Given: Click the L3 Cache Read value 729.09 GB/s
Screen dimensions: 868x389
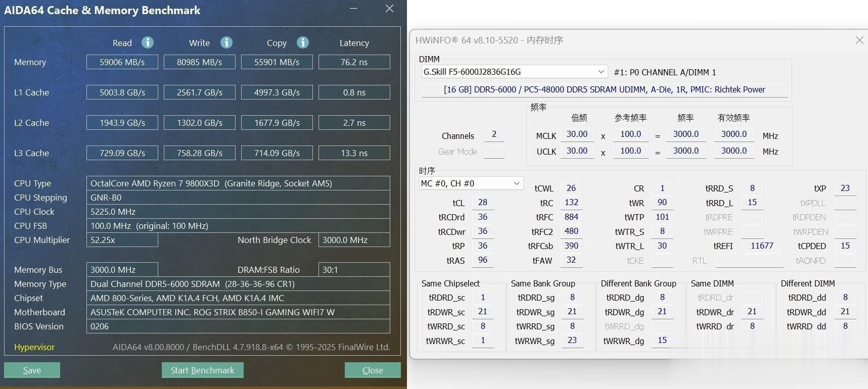Looking at the screenshot, I should [122, 153].
